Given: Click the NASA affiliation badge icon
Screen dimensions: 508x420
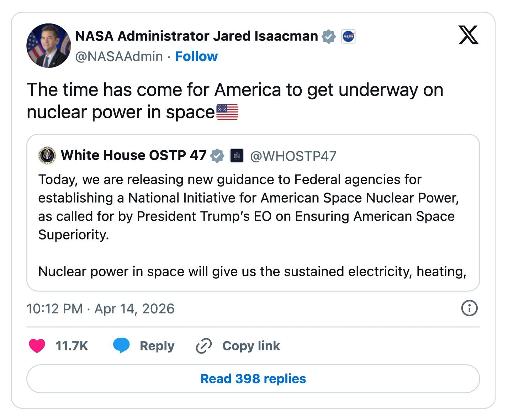Looking at the screenshot, I should [x=348, y=37].
